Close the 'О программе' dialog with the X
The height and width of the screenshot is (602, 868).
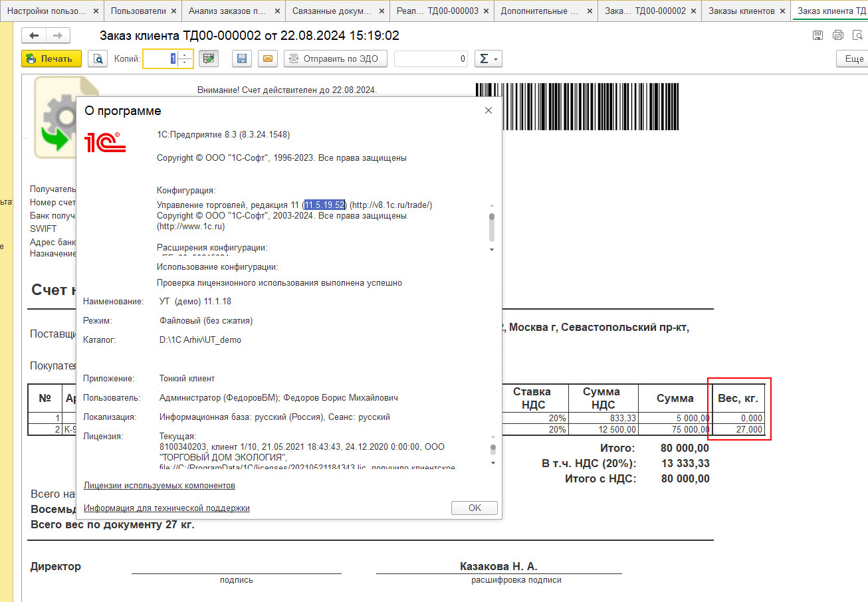coord(488,110)
